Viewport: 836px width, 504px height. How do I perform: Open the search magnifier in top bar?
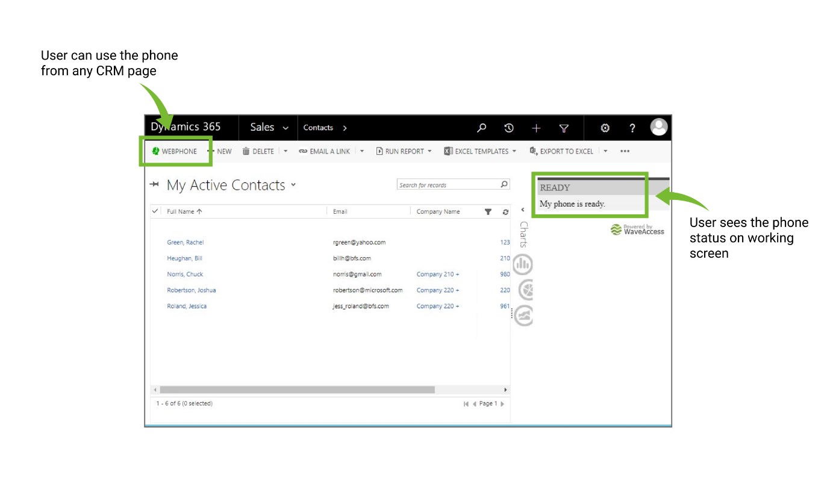click(x=481, y=128)
